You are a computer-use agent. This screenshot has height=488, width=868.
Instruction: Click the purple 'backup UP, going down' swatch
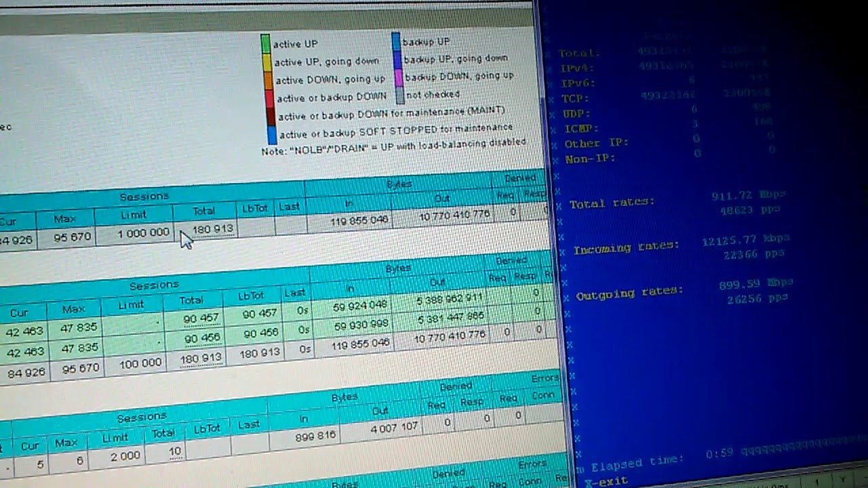point(397,59)
